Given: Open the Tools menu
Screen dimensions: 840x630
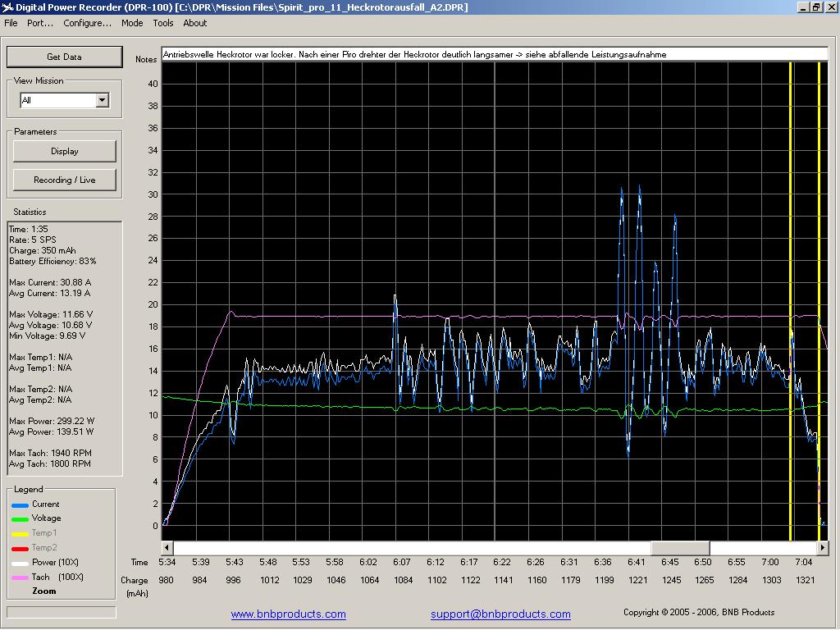Looking at the screenshot, I should tap(163, 23).
